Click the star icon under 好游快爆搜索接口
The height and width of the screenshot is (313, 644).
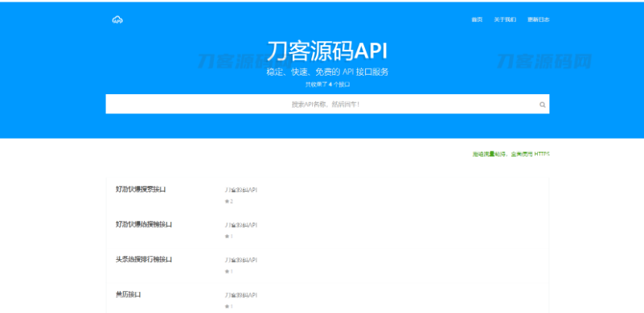(227, 201)
